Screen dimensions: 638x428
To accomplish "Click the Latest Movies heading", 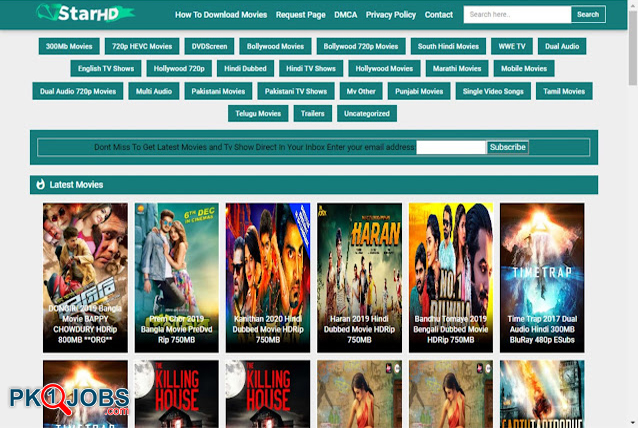I will (76, 185).
